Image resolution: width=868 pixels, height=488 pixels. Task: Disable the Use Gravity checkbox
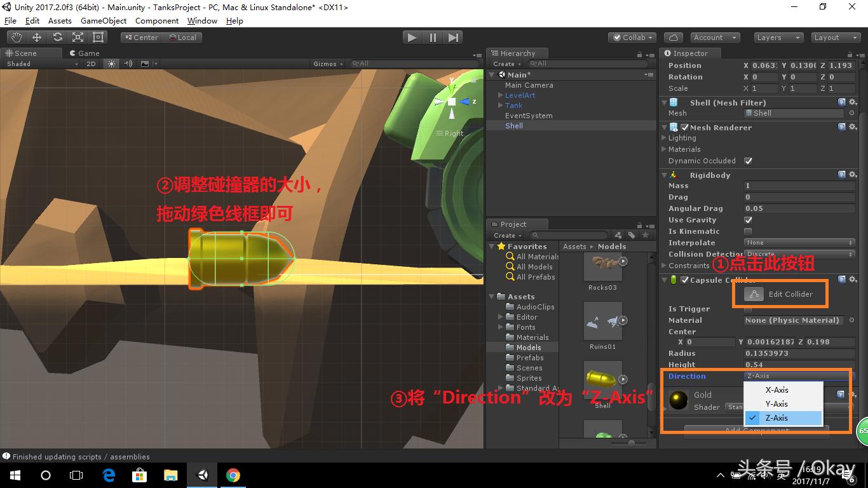point(748,220)
